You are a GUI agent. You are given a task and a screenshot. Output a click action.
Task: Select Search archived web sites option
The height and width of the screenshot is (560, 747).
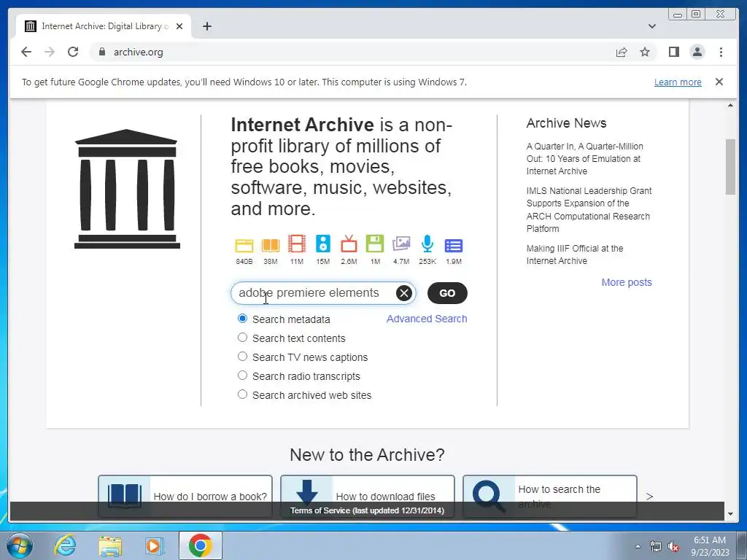click(242, 394)
